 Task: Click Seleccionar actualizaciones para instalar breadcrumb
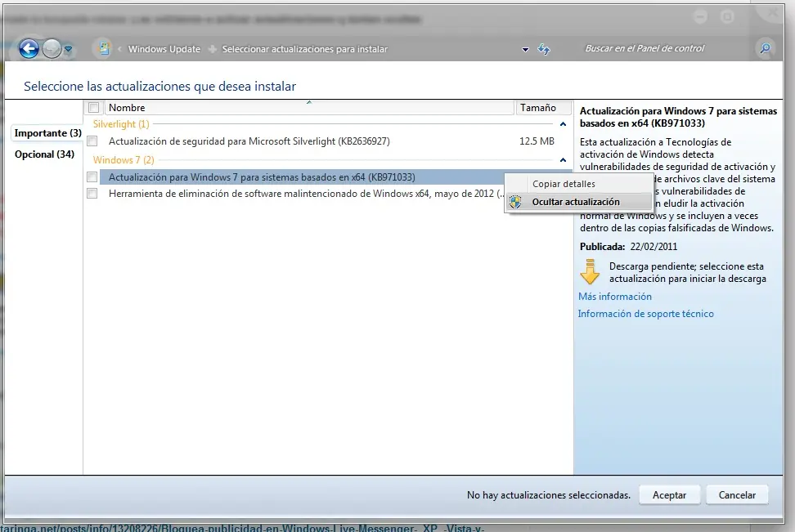305,49
